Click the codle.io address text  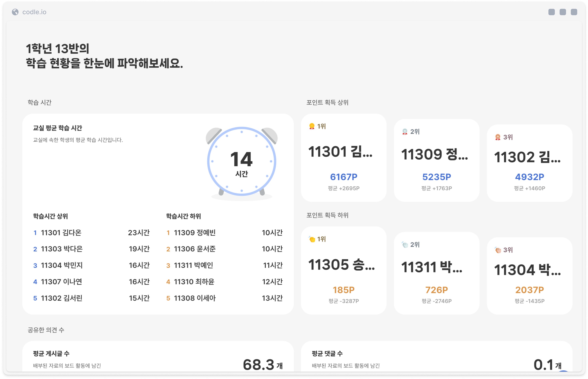(34, 12)
